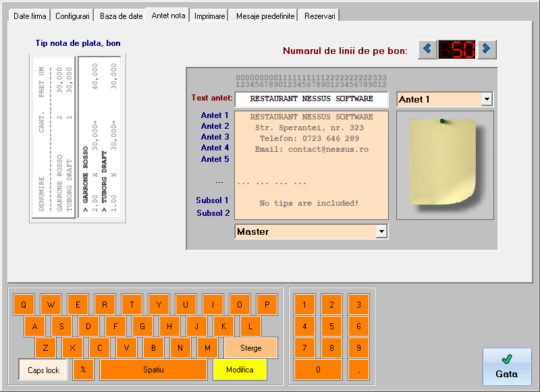Tap the R key on keyboard
The image size is (540, 392).
pos(105,304)
